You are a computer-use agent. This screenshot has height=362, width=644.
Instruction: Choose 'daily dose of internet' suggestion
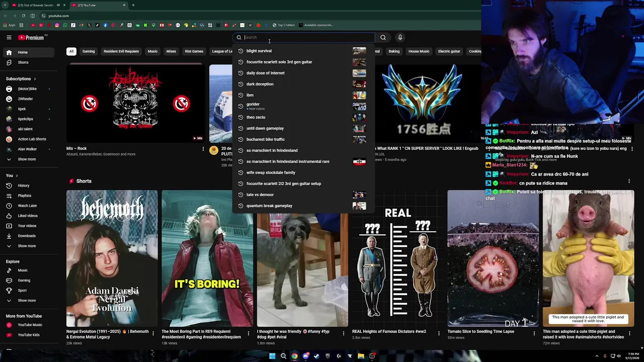pos(303,73)
